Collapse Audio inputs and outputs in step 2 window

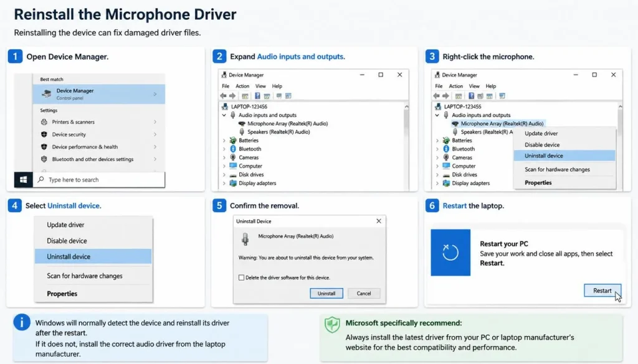click(x=224, y=115)
